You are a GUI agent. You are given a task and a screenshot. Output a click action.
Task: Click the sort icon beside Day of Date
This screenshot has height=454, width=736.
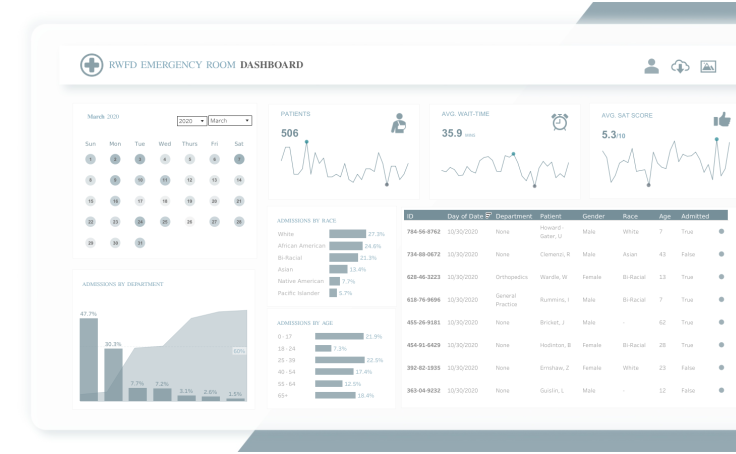click(x=488, y=215)
